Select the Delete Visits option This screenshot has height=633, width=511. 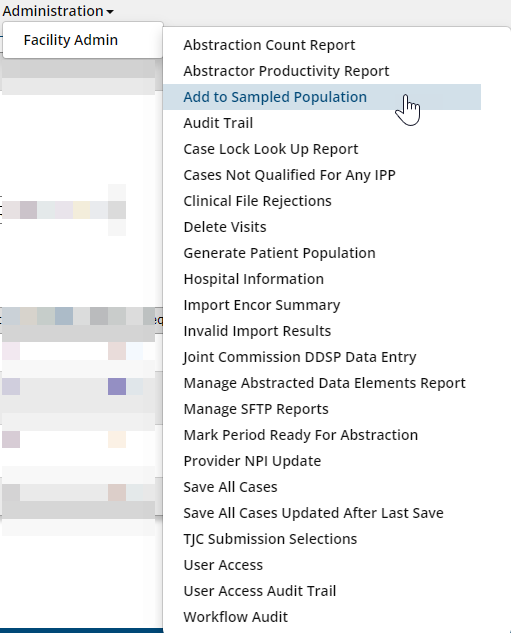click(x=225, y=227)
